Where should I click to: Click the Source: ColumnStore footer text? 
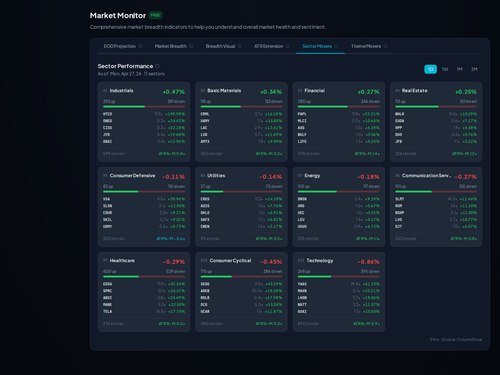[462, 339]
